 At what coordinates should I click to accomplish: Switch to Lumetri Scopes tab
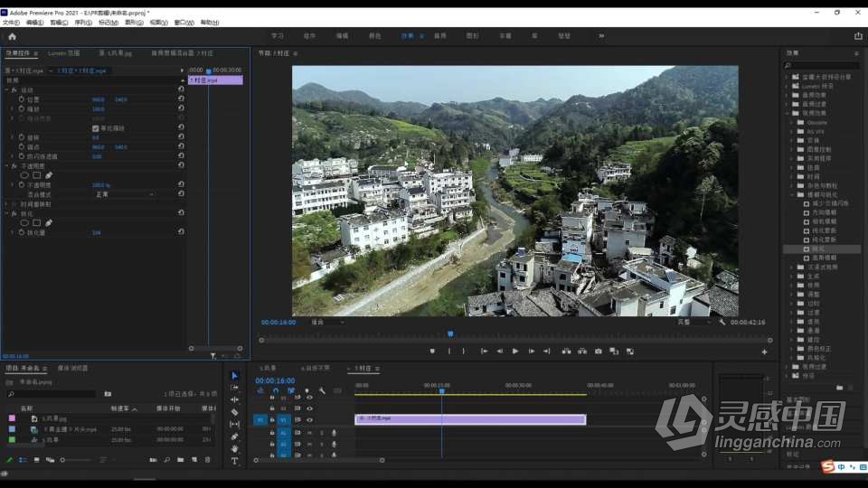click(63, 53)
